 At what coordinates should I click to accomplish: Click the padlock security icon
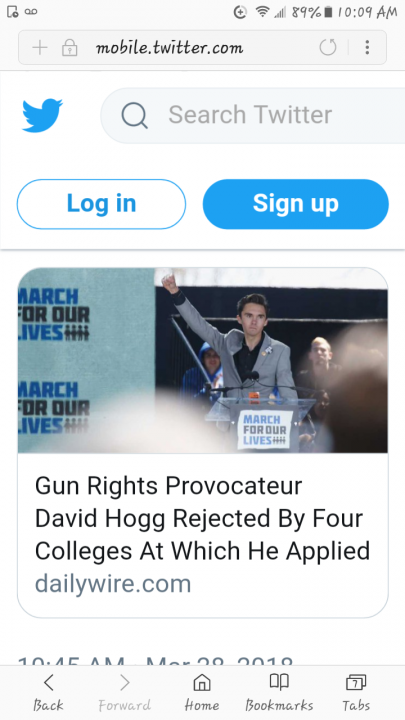[x=69, y=47]
